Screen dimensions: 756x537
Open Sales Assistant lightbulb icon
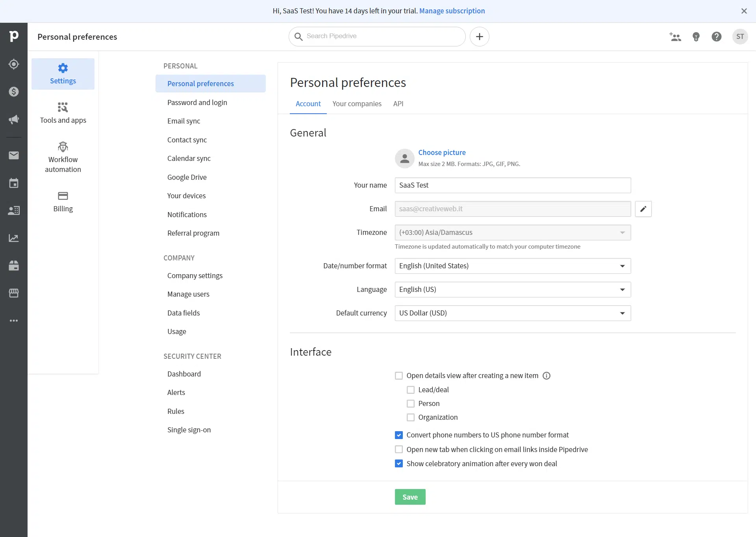[696, 37]
